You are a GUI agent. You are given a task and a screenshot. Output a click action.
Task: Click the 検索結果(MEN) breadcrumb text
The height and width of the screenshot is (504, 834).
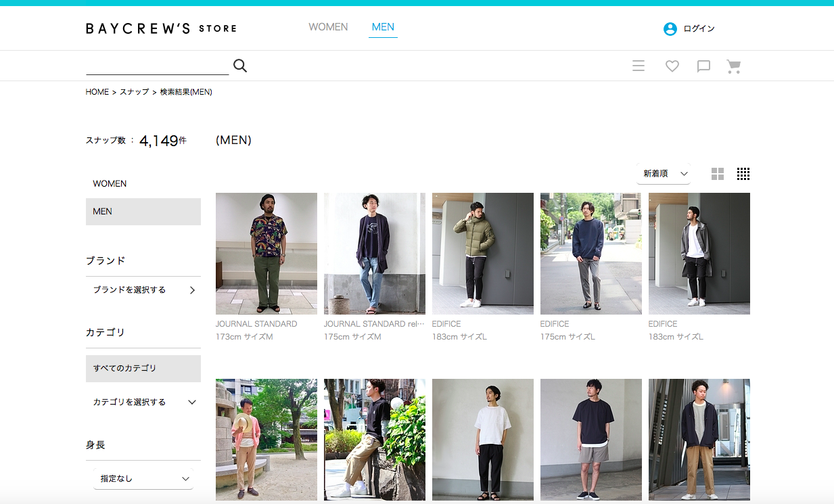pyautogui.click(x=186, y=92)
